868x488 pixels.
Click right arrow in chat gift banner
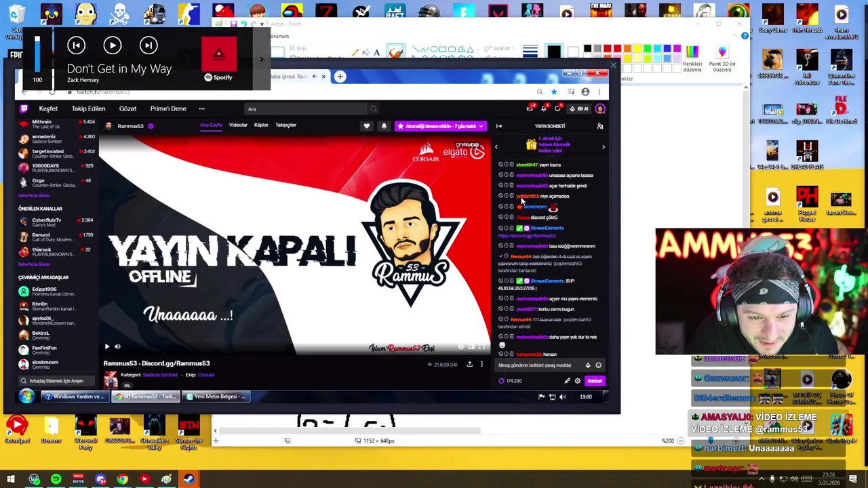pyautogui.click(x=604, y=146)
